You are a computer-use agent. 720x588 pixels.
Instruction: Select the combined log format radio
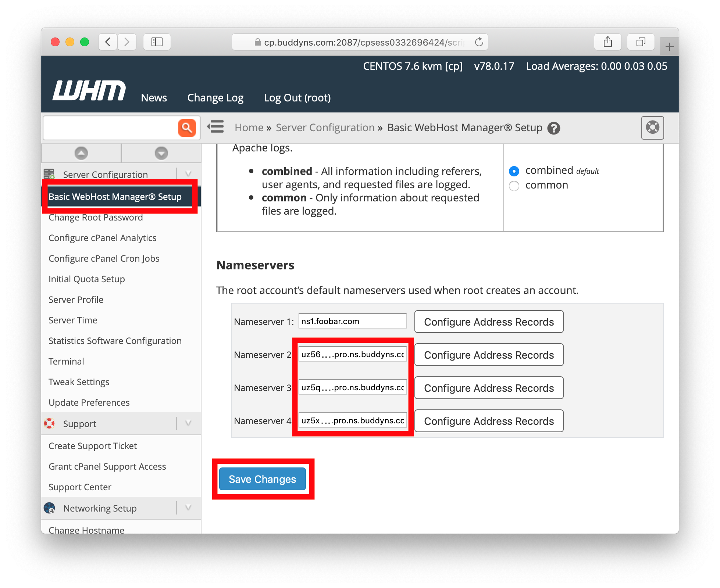pos(514,171)
